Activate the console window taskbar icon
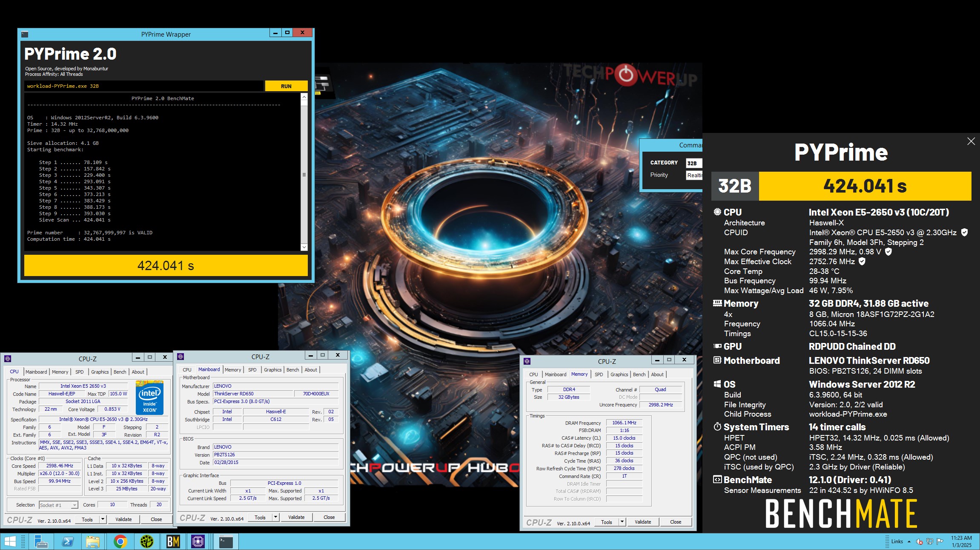 [226, 541]
